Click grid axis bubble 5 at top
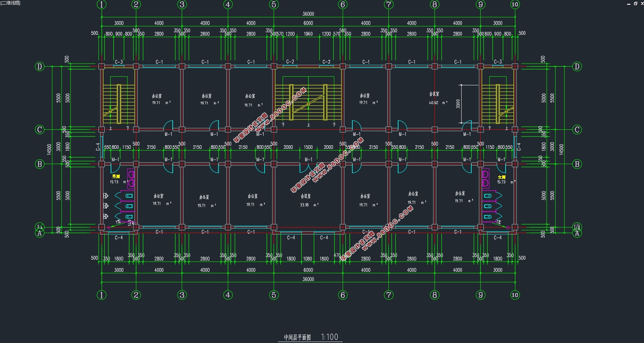The image size is (644, 343). point(274,5)
